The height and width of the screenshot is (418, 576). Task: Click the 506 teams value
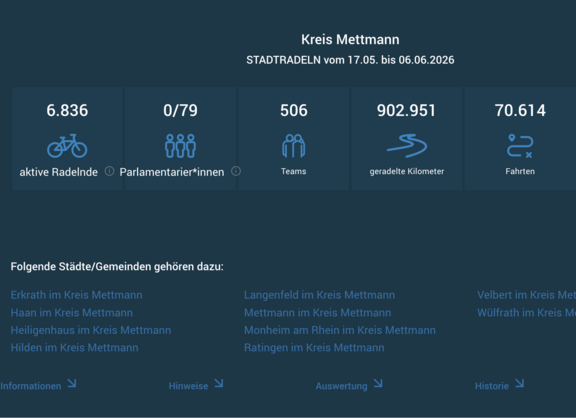pos(294,111)
